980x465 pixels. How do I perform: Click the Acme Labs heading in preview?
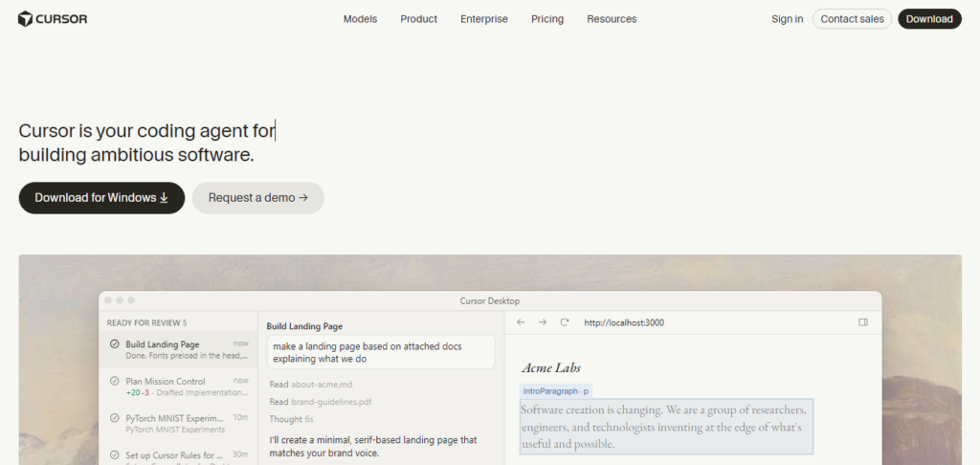[x=551, y=367]
